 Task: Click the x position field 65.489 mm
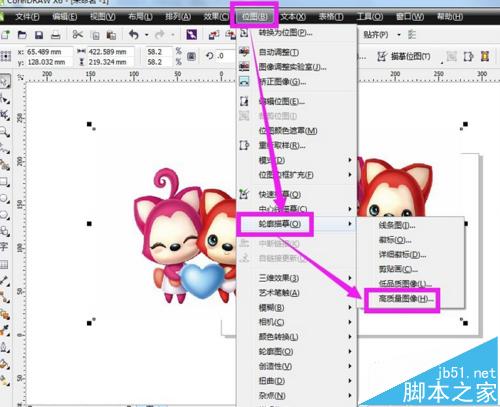(x=49, y=52)
